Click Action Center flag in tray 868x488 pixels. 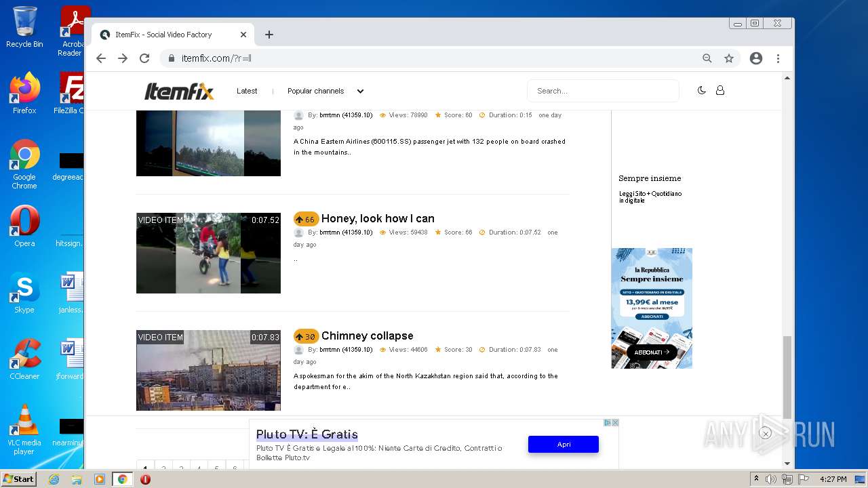tap(804, 479)
